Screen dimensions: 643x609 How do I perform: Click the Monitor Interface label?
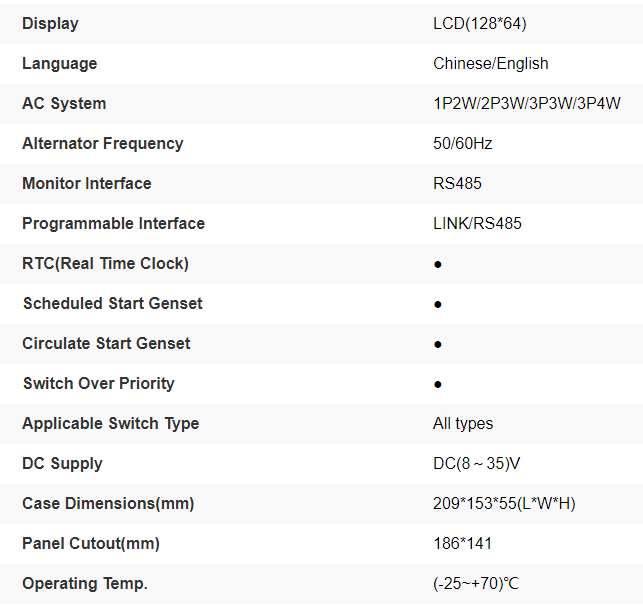click(87, 183)
